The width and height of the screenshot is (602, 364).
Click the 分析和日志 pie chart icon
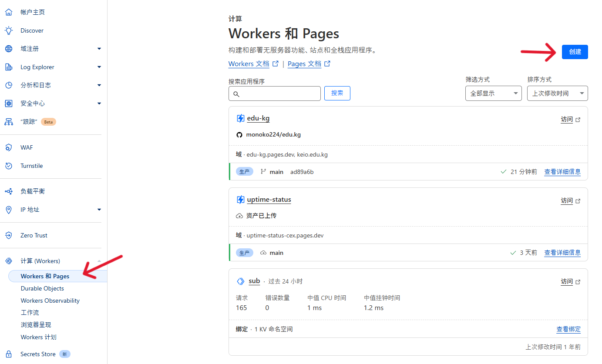pyautogui.click(x=8, y=85)
